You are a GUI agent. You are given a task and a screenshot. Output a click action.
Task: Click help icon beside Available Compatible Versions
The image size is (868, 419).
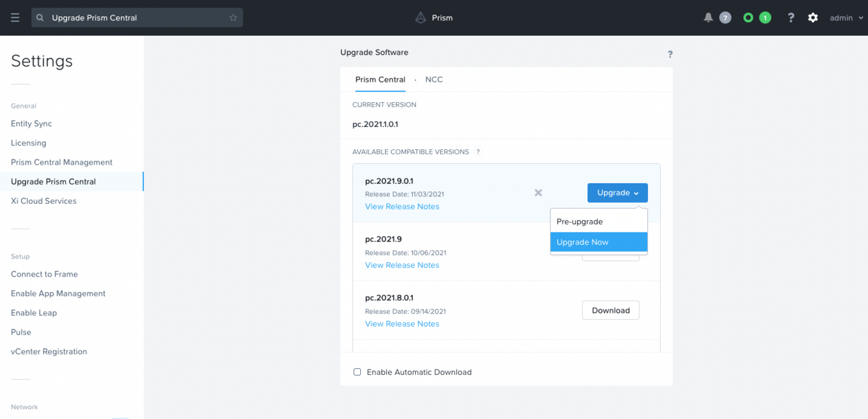click(478, 152)
